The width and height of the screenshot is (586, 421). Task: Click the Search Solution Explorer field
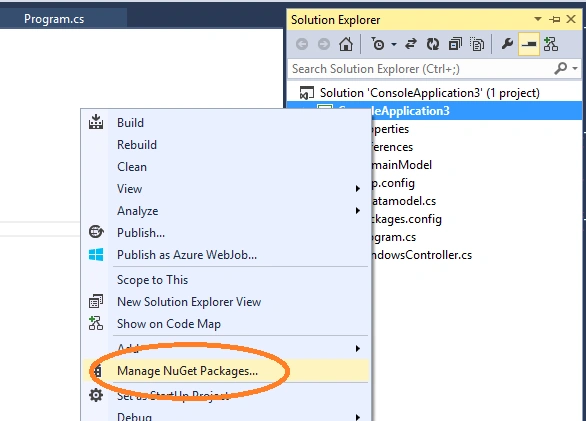(x=420, y=69)
